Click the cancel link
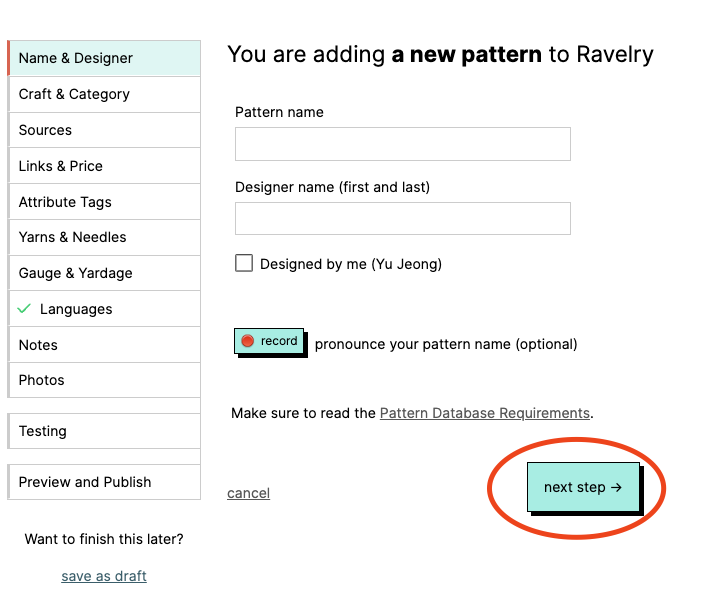Image resolution: width=703 pixels, height=615 pixels. (x=248, y=493)
